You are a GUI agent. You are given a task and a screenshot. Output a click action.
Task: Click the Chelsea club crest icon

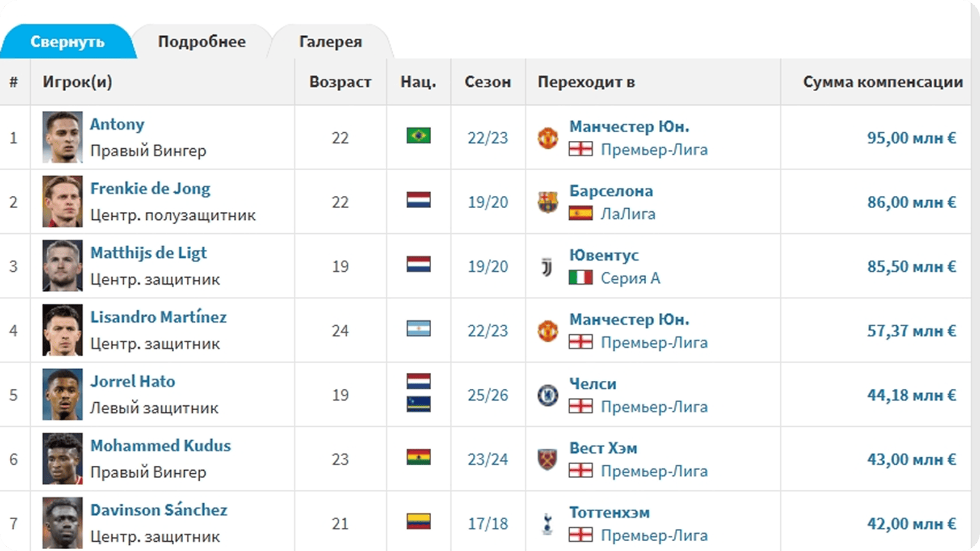[548, 395]
